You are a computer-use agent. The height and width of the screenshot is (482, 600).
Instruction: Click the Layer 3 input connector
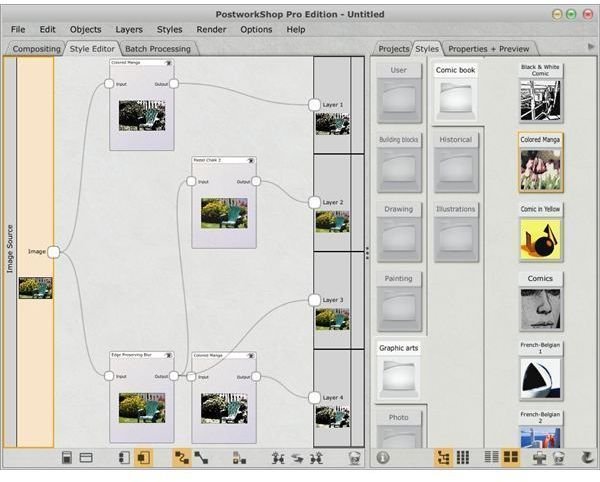point(314,300)
